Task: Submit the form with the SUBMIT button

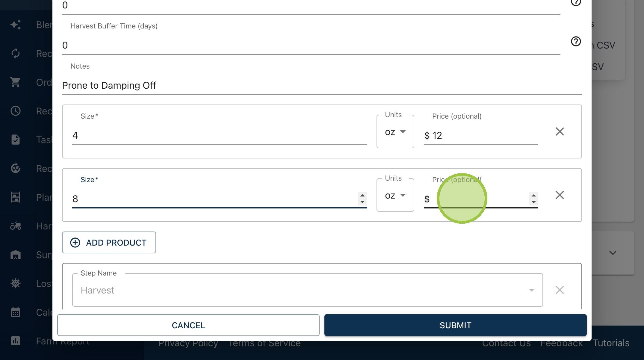Action: [x=455, y=325]
